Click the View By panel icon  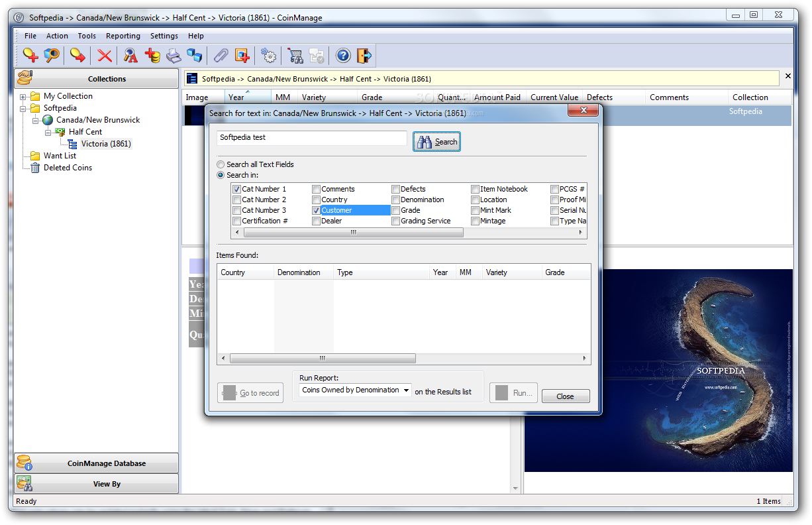[25, 483]
